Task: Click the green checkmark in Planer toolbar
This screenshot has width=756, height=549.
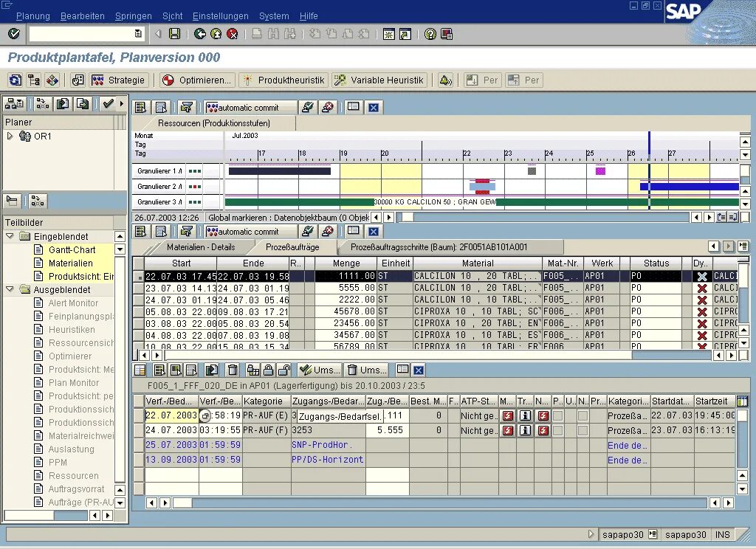Action: coord(108,103)
